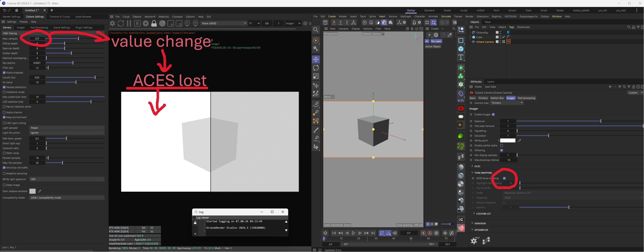
Task: Click the Max. samples value field
Action: coord(37,39)
